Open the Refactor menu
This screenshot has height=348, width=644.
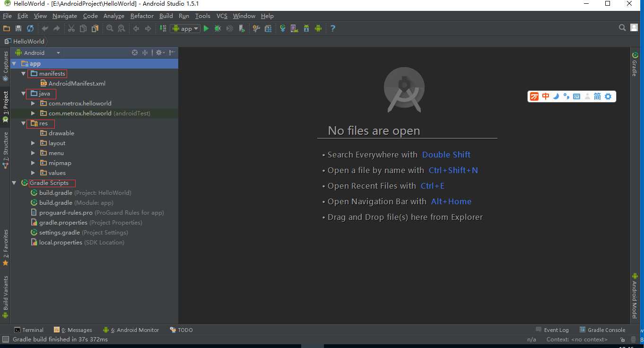click(142, 16)
